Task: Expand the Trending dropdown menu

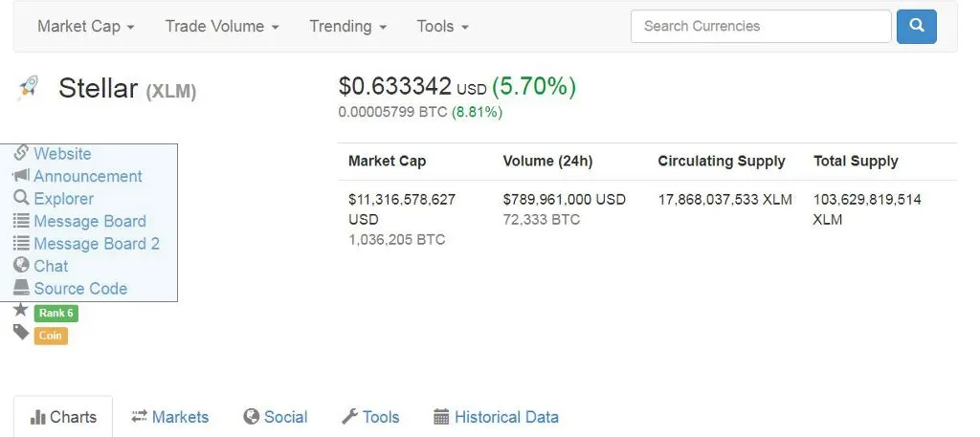Action: tap(348, 26)
